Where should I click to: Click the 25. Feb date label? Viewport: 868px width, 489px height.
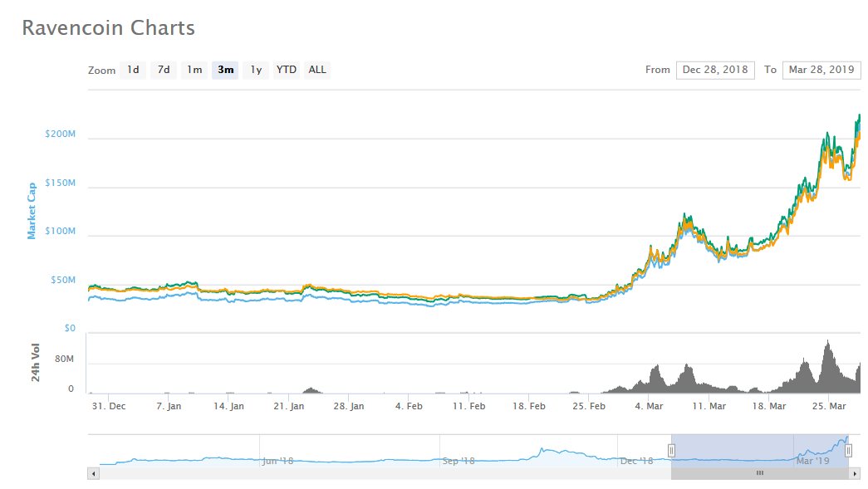(x=589, y=406)
